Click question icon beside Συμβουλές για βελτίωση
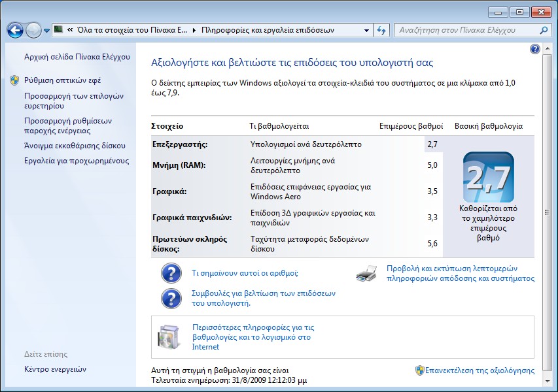 click(171, 298)
